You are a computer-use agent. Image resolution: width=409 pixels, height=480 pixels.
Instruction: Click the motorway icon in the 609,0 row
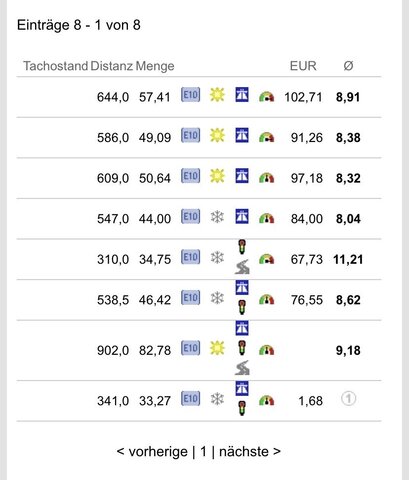point(242,176)
